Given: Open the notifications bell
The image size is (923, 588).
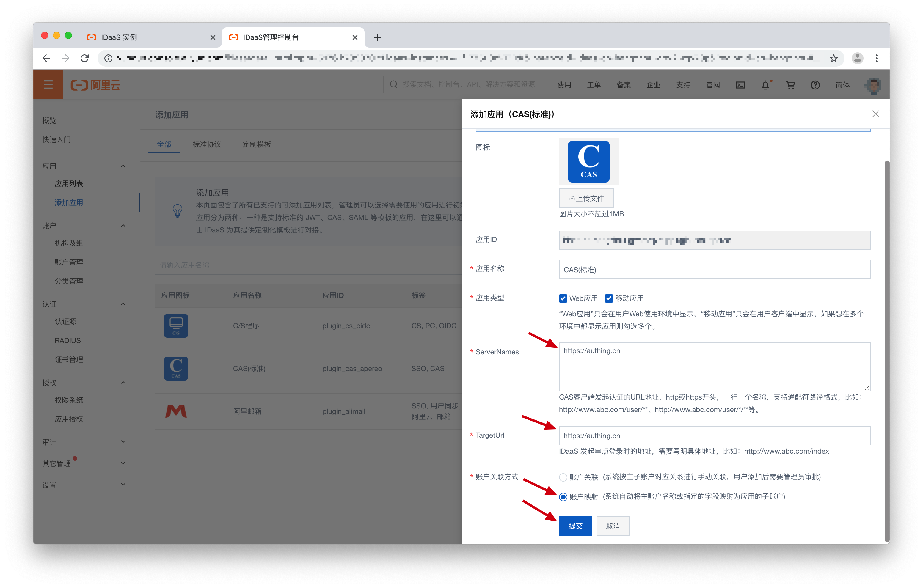Looking at the screenshot, I should pos(765,85).
